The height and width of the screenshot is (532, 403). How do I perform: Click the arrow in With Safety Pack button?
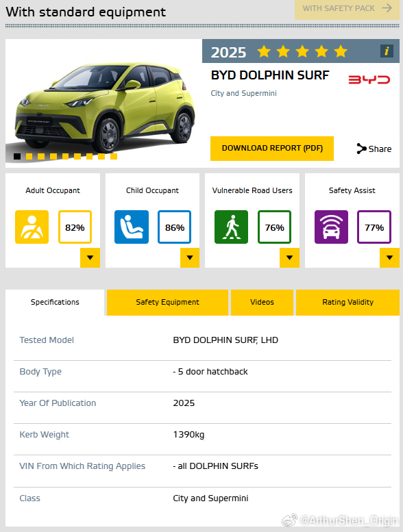click(387, 8)
